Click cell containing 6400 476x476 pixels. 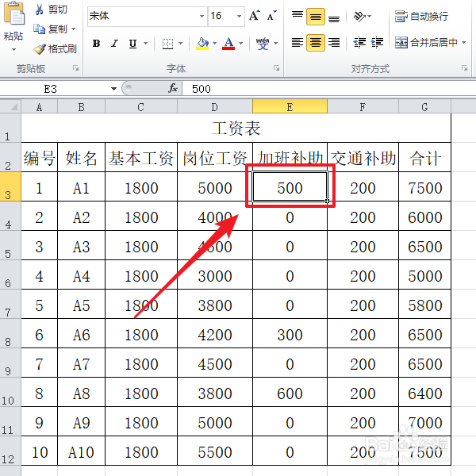[424, 393]
